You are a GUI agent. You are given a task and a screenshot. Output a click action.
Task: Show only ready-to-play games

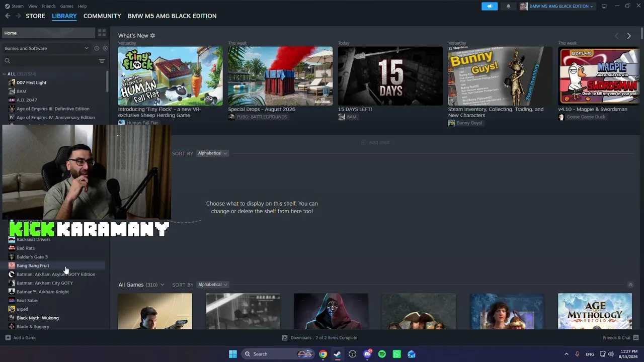coord(105,48)
